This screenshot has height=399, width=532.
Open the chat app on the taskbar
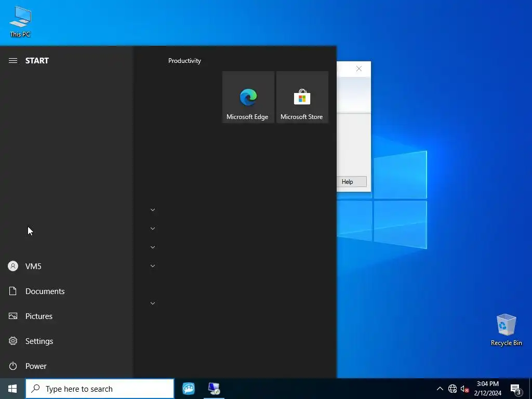point(189,389)
